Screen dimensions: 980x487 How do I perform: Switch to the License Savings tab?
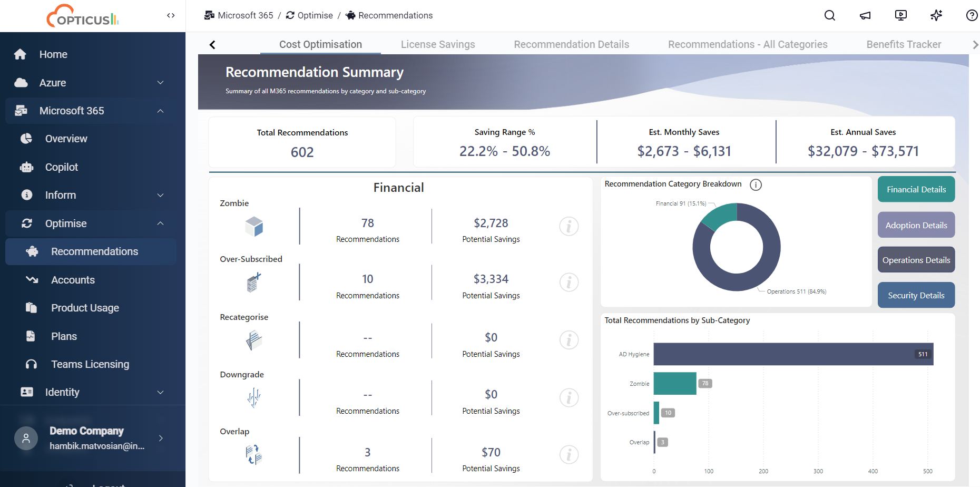tap(437, 44)
